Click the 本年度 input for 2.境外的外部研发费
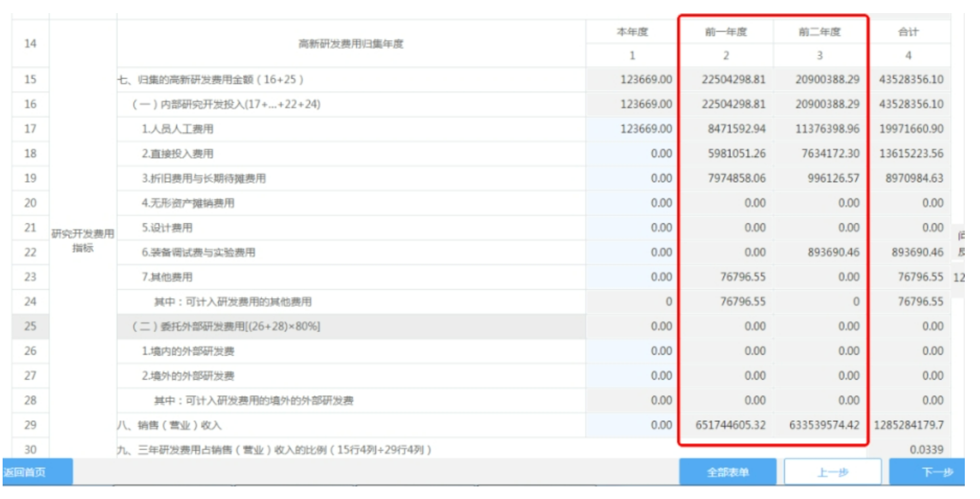This screenshot has width=980, height=499. tap(632, 376)
